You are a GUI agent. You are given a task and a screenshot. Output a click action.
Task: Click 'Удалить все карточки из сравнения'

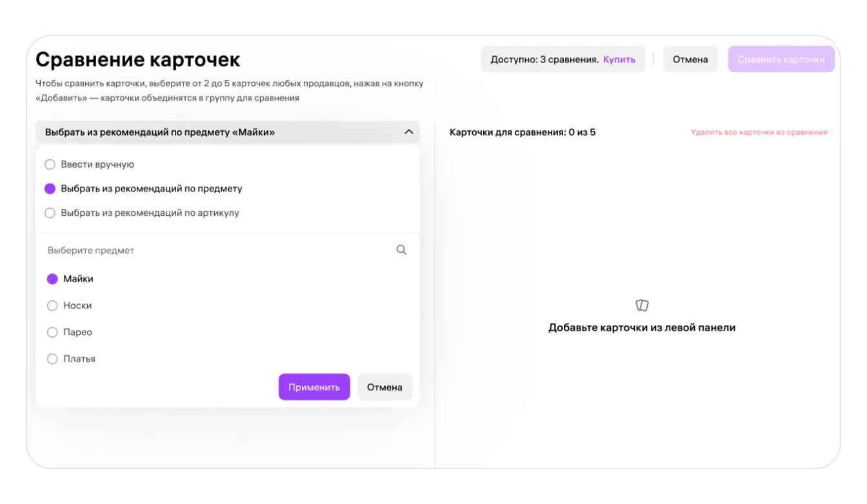(759, 132)
